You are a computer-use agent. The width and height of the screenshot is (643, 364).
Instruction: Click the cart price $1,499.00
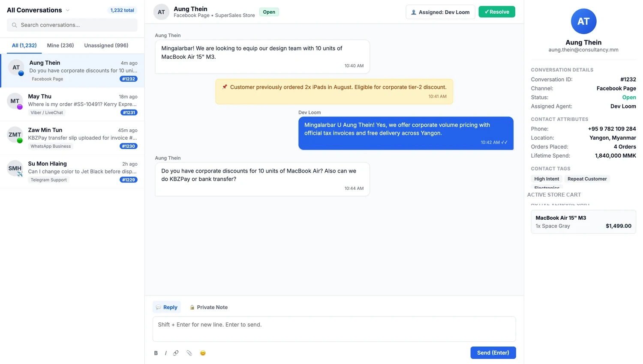pos(618,226)
